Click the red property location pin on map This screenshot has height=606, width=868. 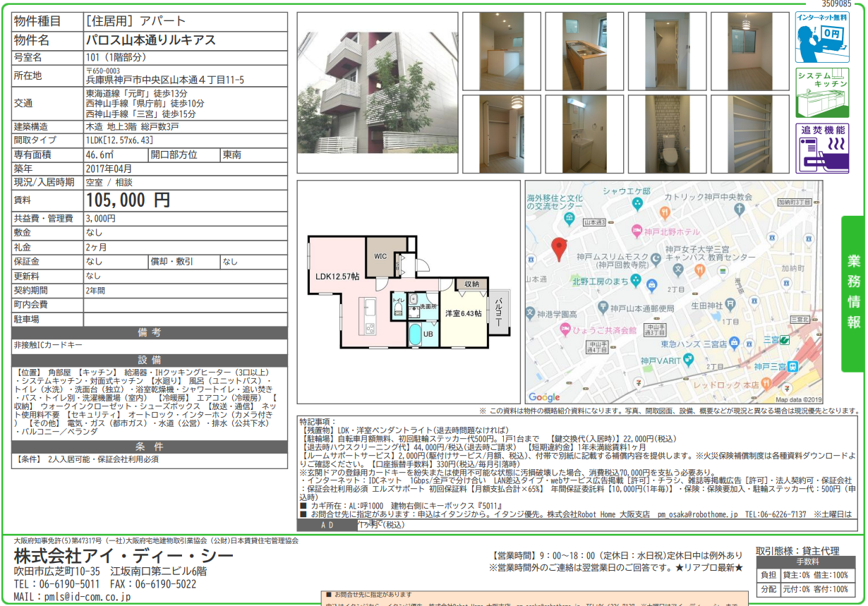(x=558, y=249)
